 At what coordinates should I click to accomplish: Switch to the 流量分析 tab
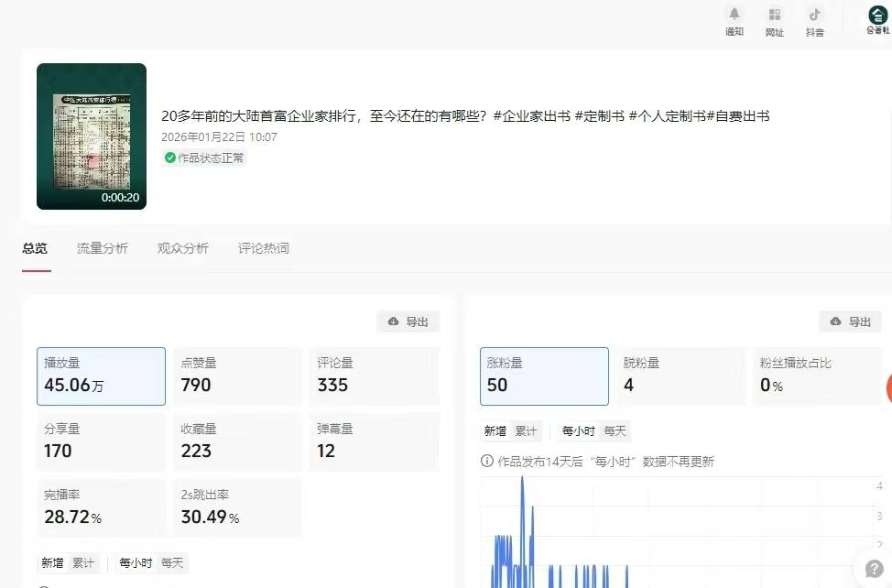point(103,248)
